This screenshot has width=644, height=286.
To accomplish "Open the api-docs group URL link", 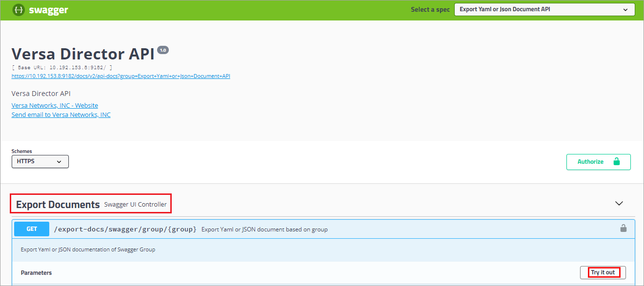I will [121, 76].
